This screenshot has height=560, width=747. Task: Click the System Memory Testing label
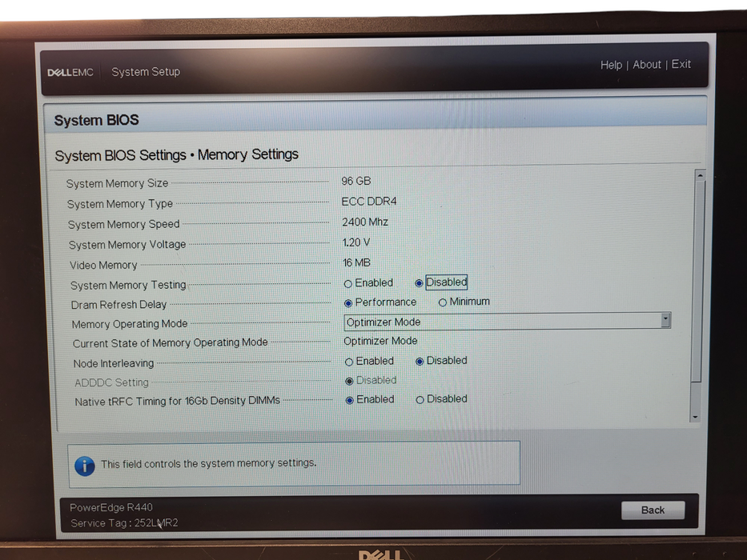(x=128, y=286)
